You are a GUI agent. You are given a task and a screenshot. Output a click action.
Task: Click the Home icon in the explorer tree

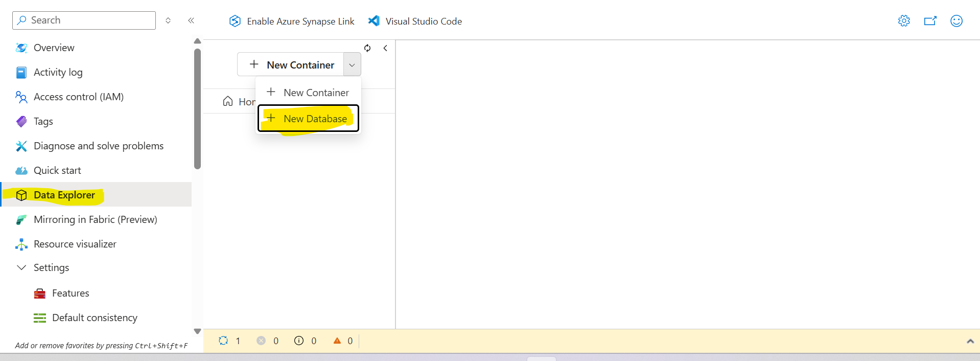coord(228,101)
